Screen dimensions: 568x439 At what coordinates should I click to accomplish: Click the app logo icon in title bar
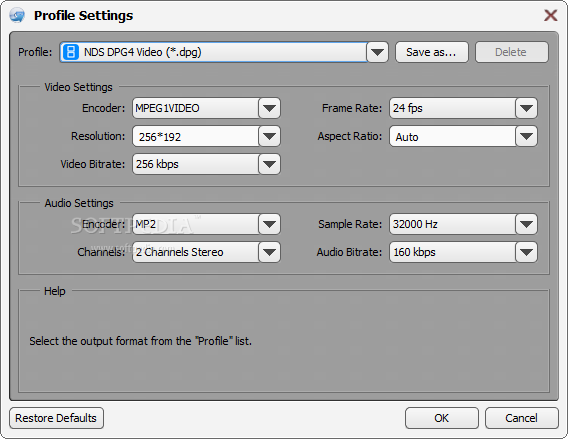point(17,16)
